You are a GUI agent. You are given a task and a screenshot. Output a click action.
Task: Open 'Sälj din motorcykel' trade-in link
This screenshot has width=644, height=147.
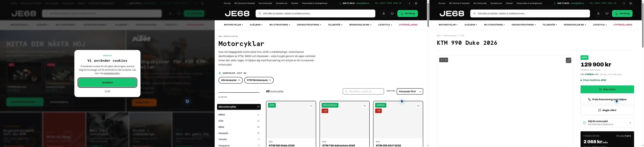pos(607,123)
